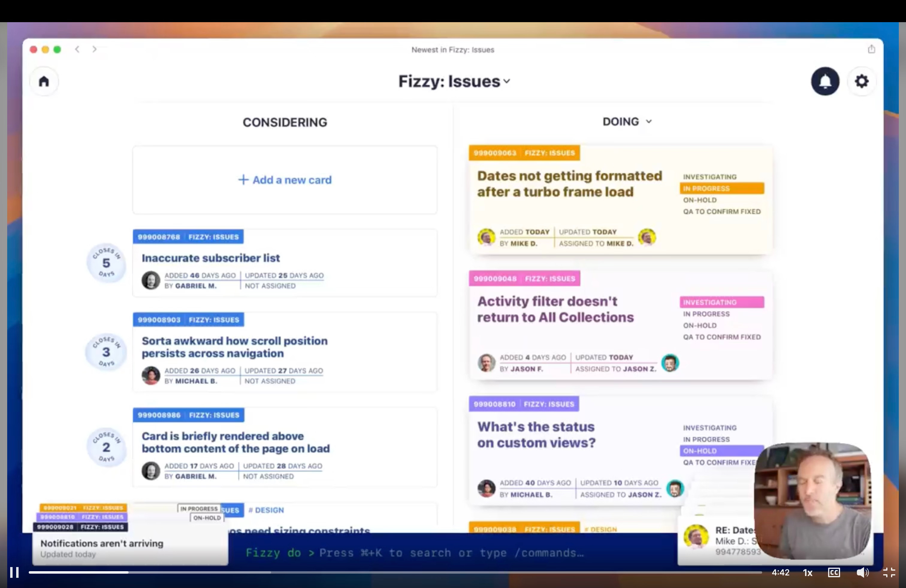The width and height of the screenshot is (906, 588).
Task: Select In Progress on Dates card
Action: pos(722,188)
